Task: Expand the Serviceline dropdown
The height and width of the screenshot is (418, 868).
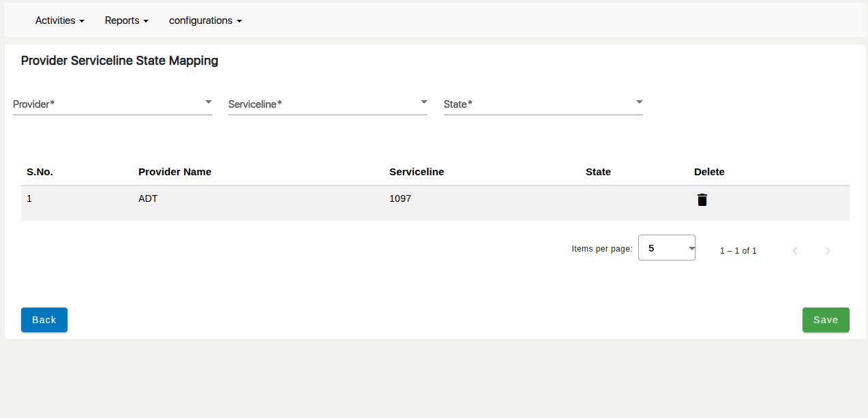Action: [327, 104]
